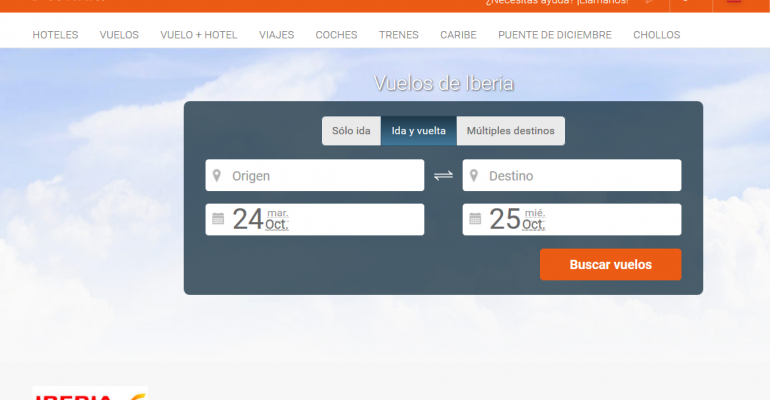Choose the Múltiples destinos tab
This screenshot has height=400, width=770.
pos(511,131)
